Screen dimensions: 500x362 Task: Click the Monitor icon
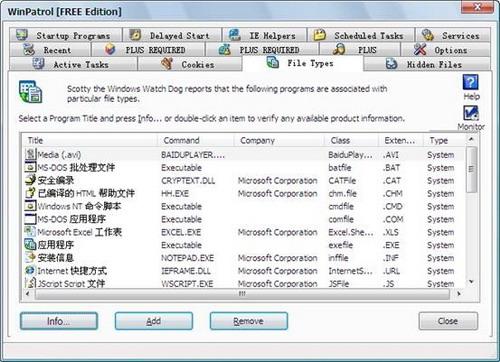[x=471, y=113]
